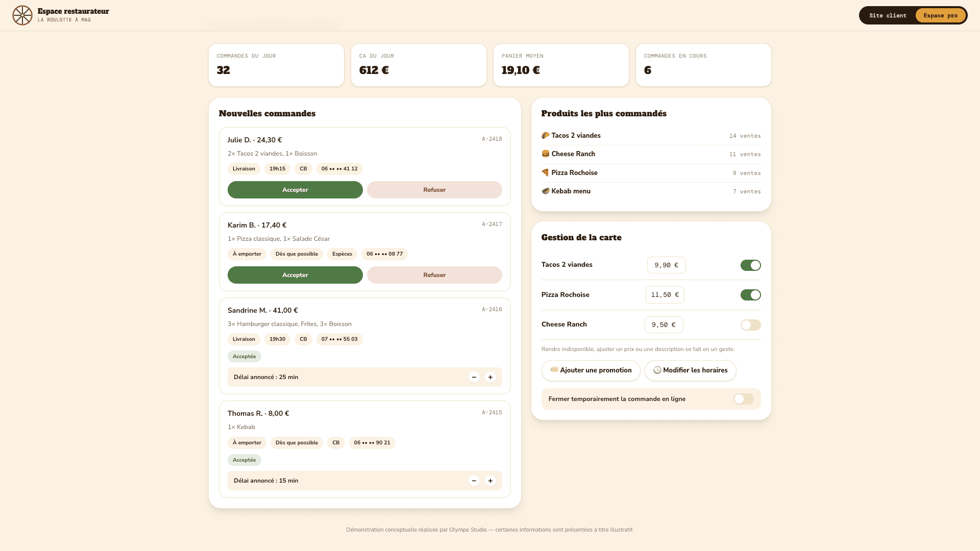Click the kebab icon beside Kebab menu

[x=546, y=191]
